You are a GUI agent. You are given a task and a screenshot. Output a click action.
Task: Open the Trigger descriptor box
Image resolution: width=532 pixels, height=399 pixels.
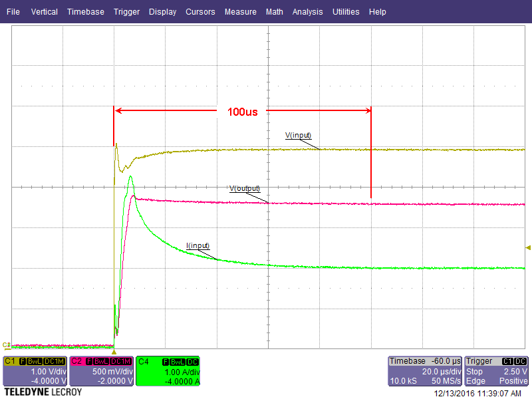tap(496, 371)
